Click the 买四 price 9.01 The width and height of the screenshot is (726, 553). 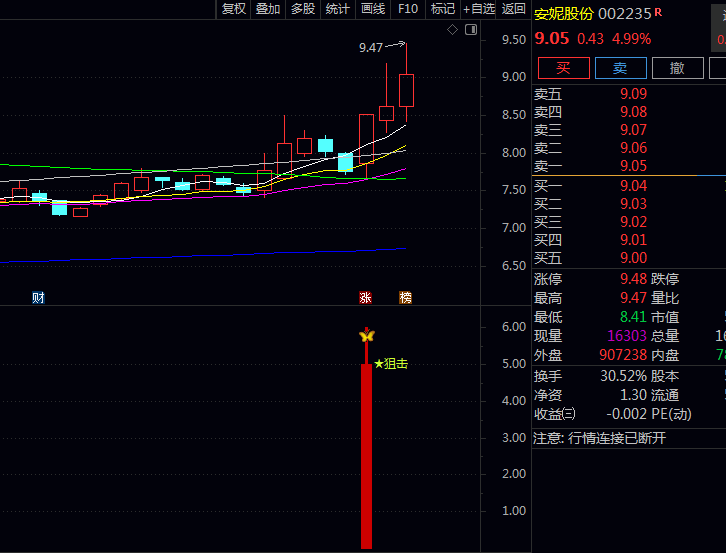pyautogui.click(x=633, y=240)
